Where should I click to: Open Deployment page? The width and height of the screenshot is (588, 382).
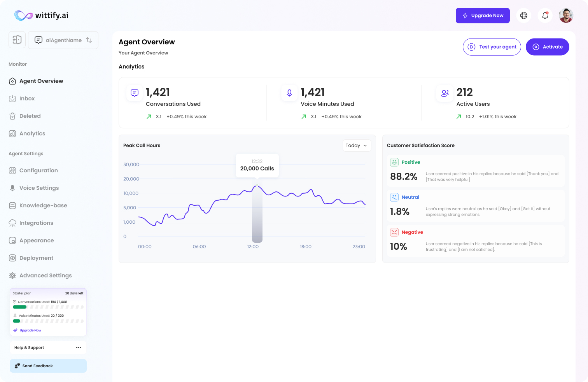pos(36,258)
